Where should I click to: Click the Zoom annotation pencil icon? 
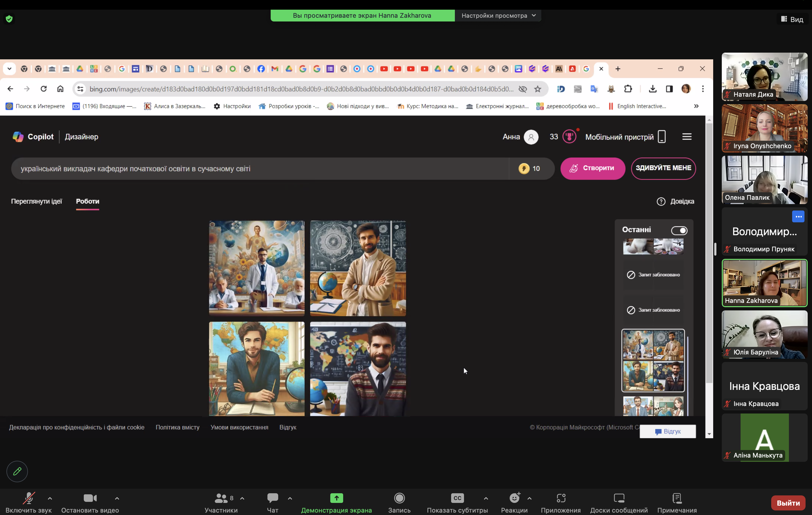[17, 471]
